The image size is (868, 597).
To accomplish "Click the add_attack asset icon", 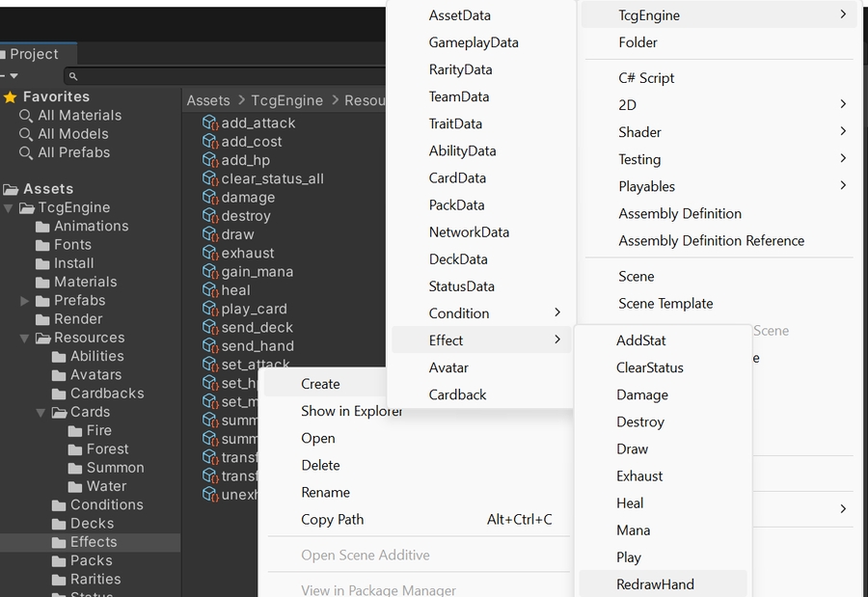I will pyautogui.click(x=210, y=123).
